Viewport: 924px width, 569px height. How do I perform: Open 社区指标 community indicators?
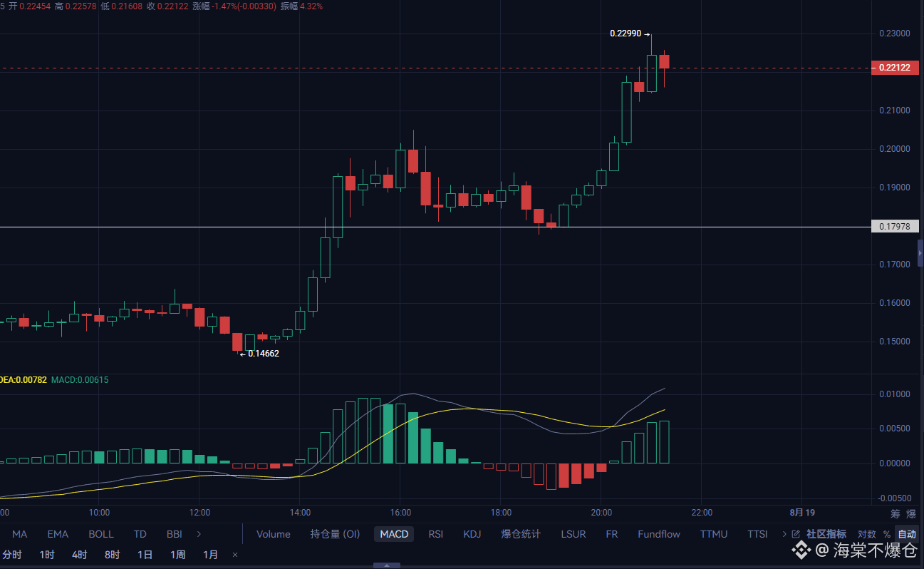[x=826, y=534]
